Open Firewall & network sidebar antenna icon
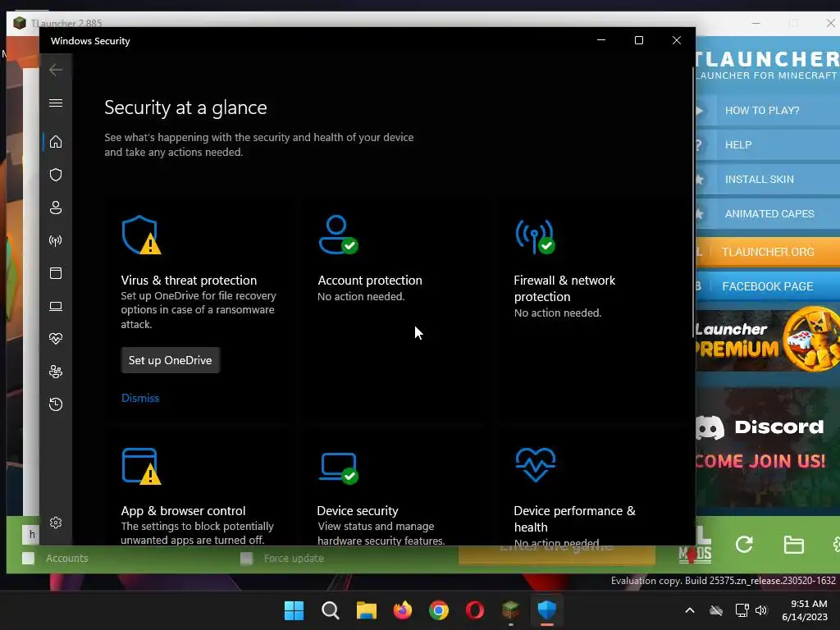This screenshot has height=630, width=840. point(56,240)
